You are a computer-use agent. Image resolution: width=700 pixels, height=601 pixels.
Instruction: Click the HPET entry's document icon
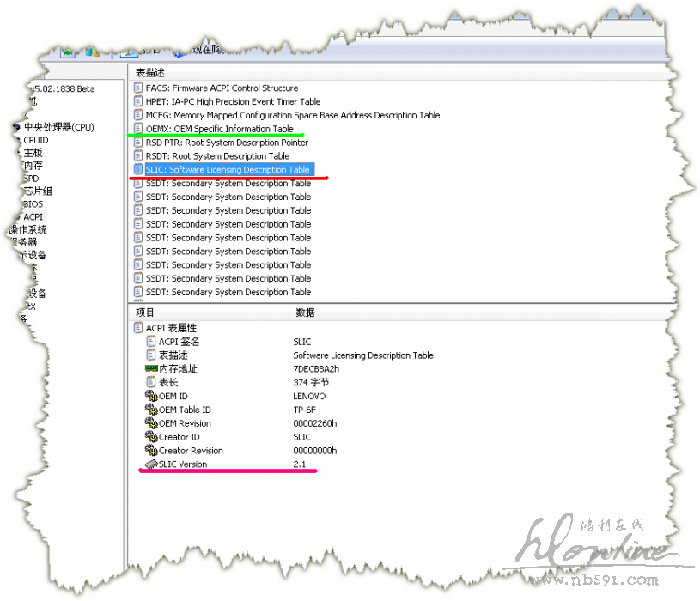coord(138,101)
